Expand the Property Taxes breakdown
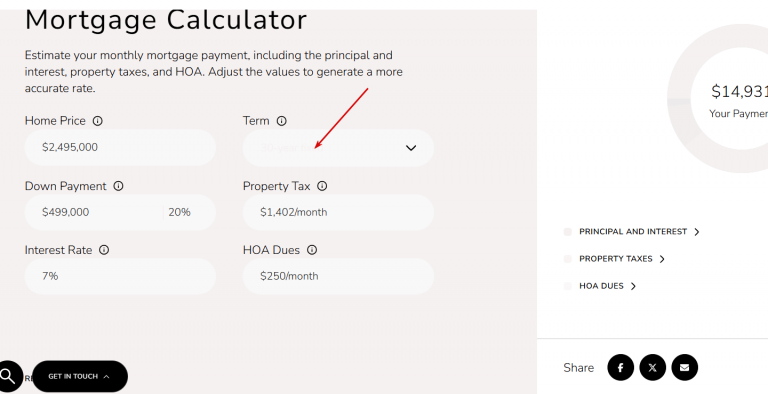This screenshot has width=768, height=394. click(622, 259)
